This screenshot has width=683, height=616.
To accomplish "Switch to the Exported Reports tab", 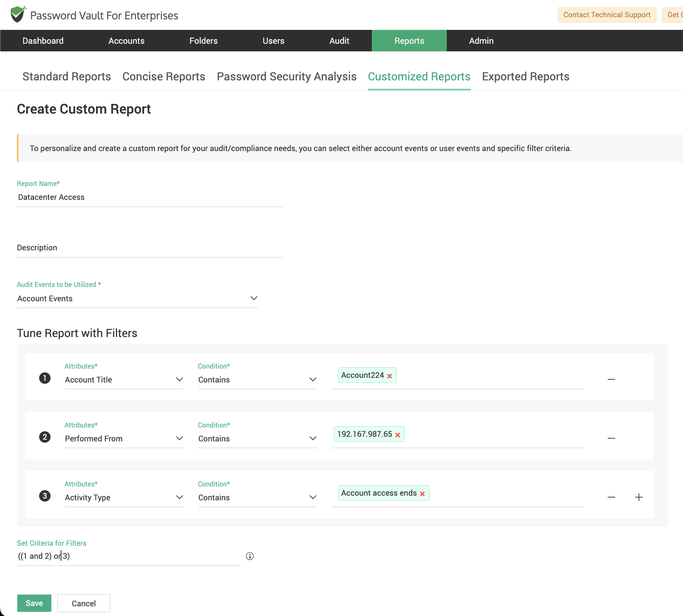I will [526, 77].
